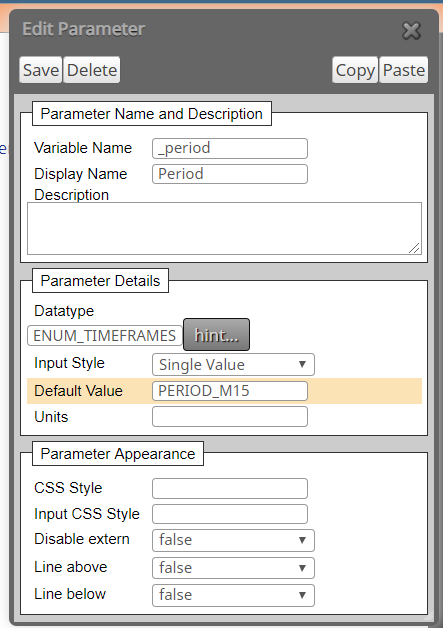Open the Line above dropdown
This screenshot has height=628, width=443.
click(233, 568)
